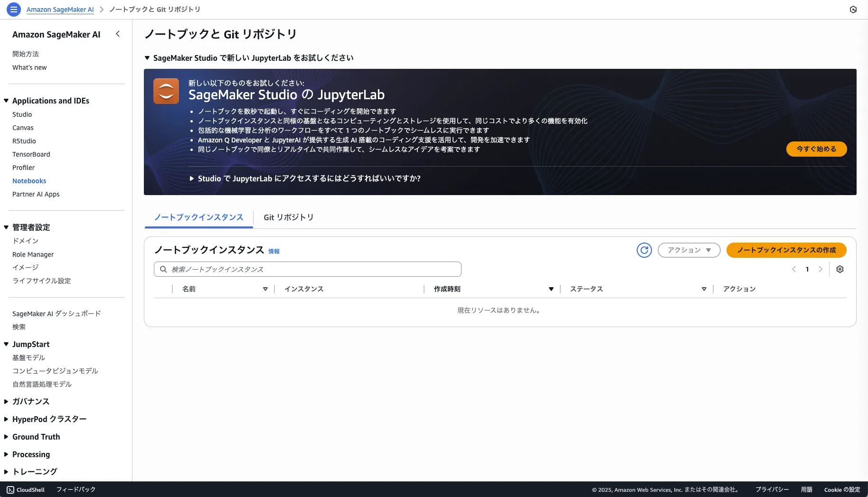Refresh the notebook instances list

pyautogui.click(x=644, y=250)
